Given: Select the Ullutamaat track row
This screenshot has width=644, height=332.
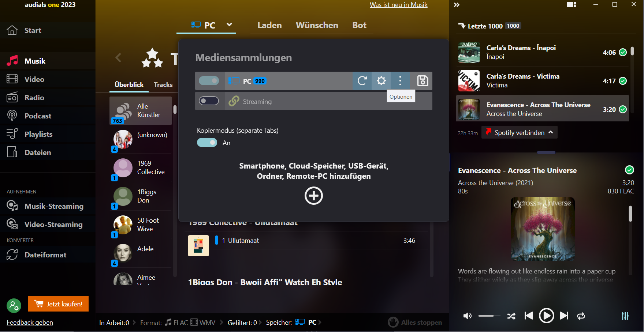Looking at the screenshot, I should pyautogui.click(x=321, y=241).
